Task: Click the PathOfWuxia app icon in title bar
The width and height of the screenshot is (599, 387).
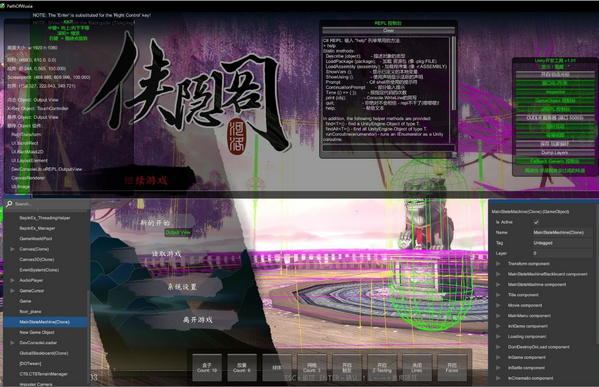Action: (3, 6)
